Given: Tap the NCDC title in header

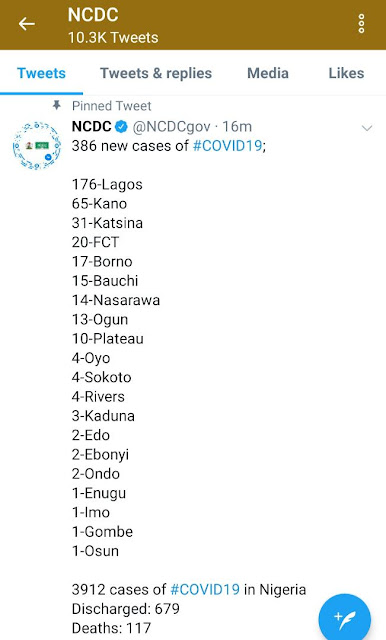Looking at the screenshot, I should tap(93, 15).
